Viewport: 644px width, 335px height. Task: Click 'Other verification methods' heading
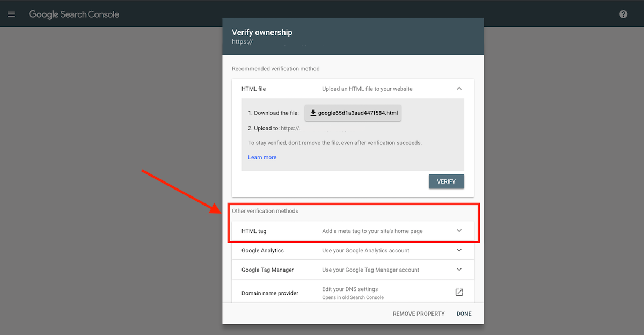click(265, 211)
